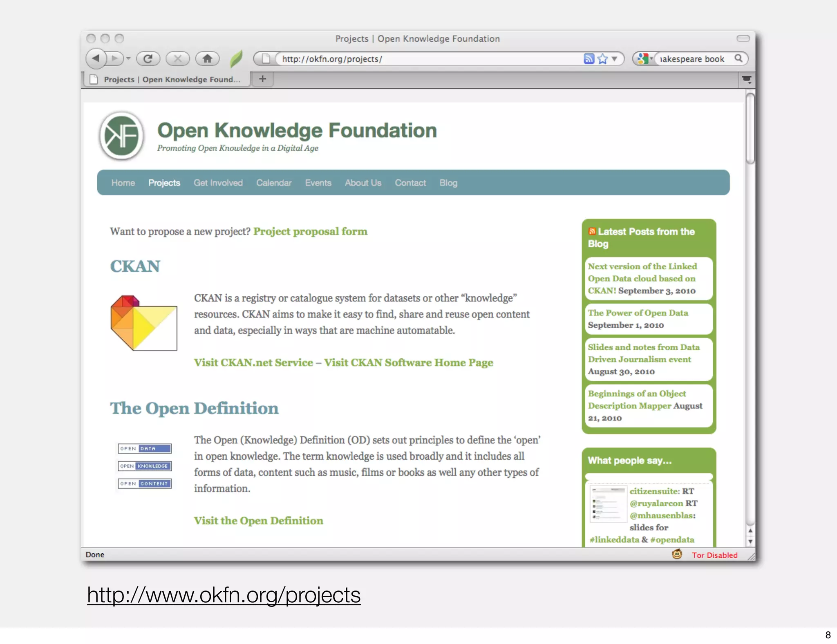Image resolution: width=837 pixels, height=644 pixels.
Task: Open the back/forward history dropdown arrow
Action: pyautogui.click(x=128, y=58)
